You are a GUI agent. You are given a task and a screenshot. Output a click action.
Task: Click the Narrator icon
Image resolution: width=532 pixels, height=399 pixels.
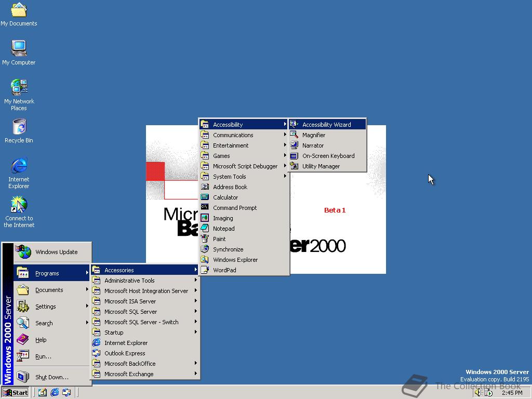coord(294,145)
